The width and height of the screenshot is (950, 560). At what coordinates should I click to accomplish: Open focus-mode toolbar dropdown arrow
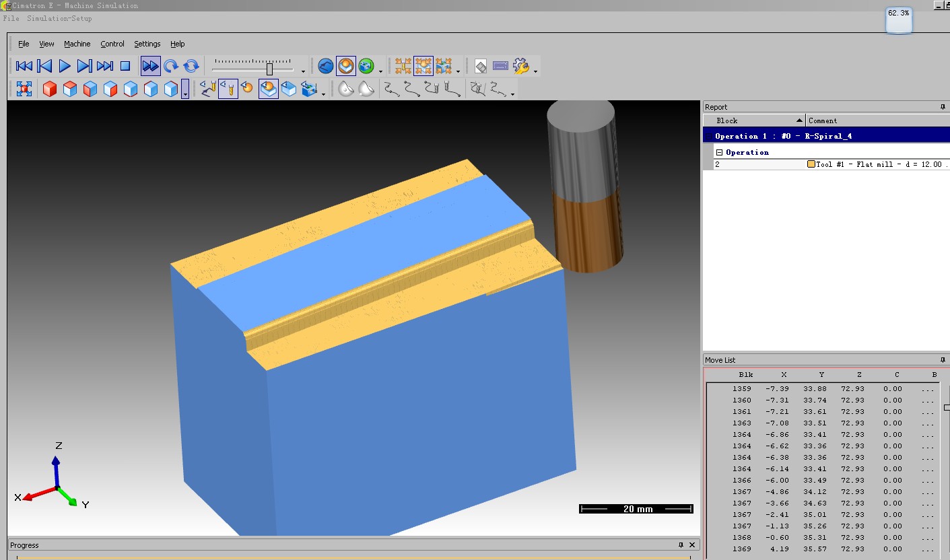coord(381,71)
